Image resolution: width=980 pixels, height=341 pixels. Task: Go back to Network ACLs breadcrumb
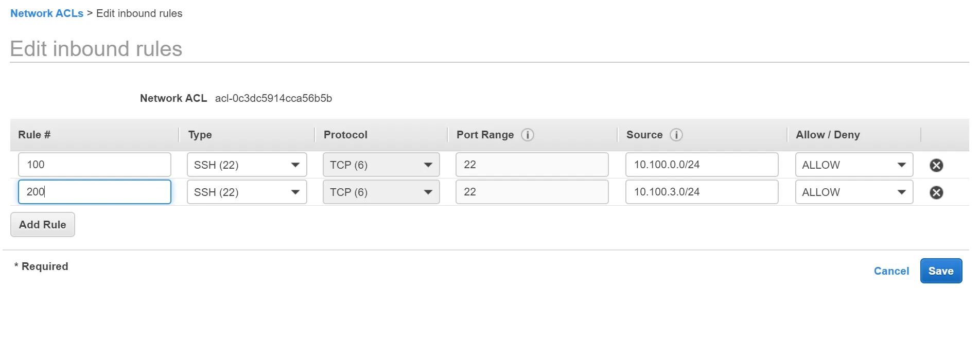[x=47, y=13]
